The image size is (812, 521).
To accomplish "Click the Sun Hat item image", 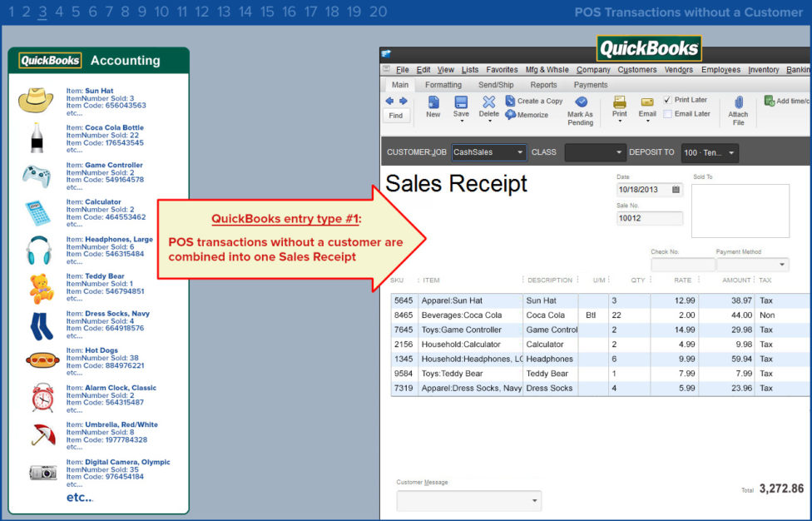I will [36, 101].
